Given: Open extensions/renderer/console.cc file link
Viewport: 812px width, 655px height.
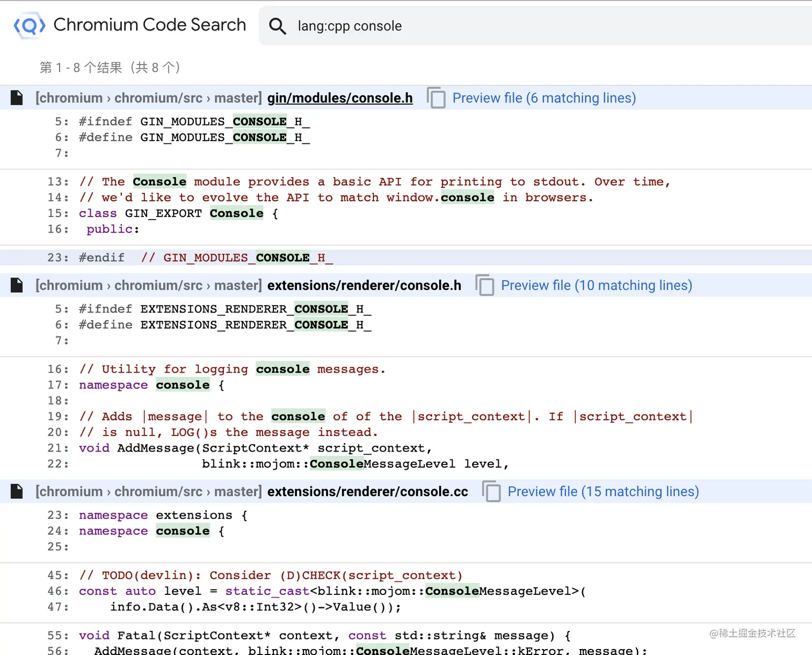Looking at the screenshot, I should click(x=367, y=491).
